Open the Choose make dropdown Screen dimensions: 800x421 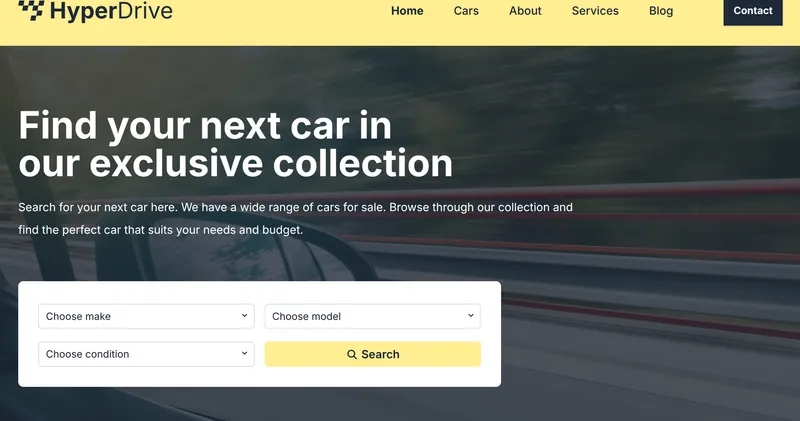pyautogui.click(x=146, y=316)
